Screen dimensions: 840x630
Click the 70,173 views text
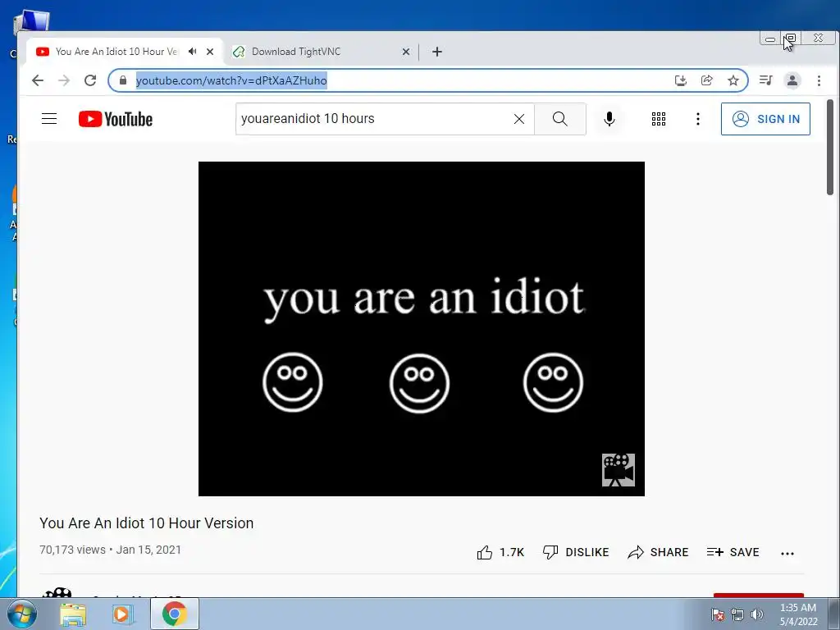pyautogui.click(x=72, y=550)
